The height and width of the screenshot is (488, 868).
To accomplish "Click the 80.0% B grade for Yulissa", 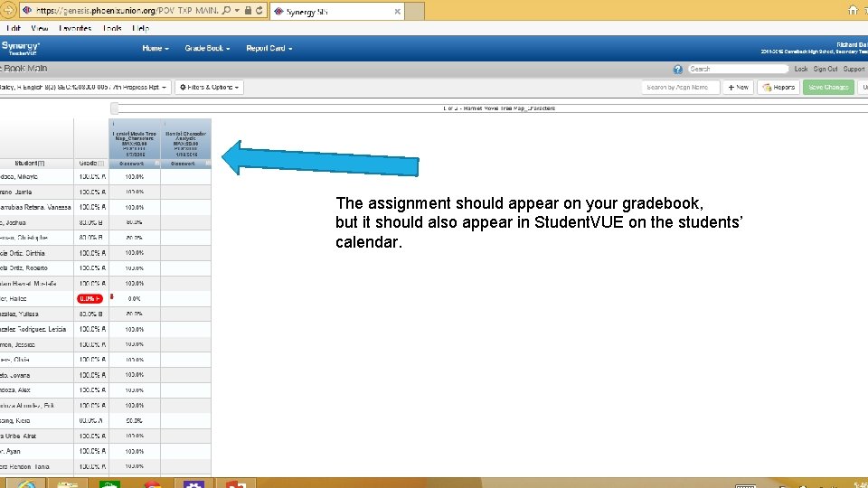I will click(x=91, y=314).
